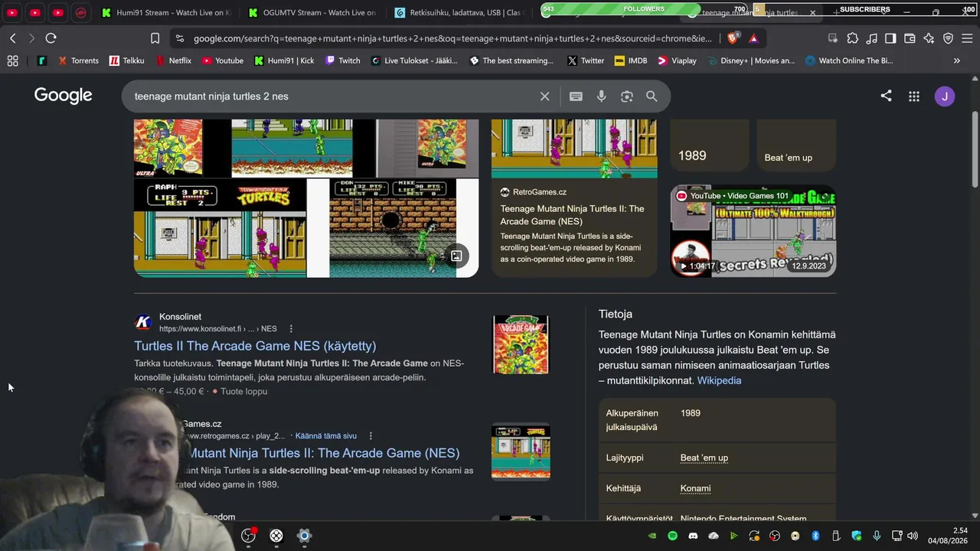
Task: Open Bluetooth tray icon
Action: (x=815, y=536)
